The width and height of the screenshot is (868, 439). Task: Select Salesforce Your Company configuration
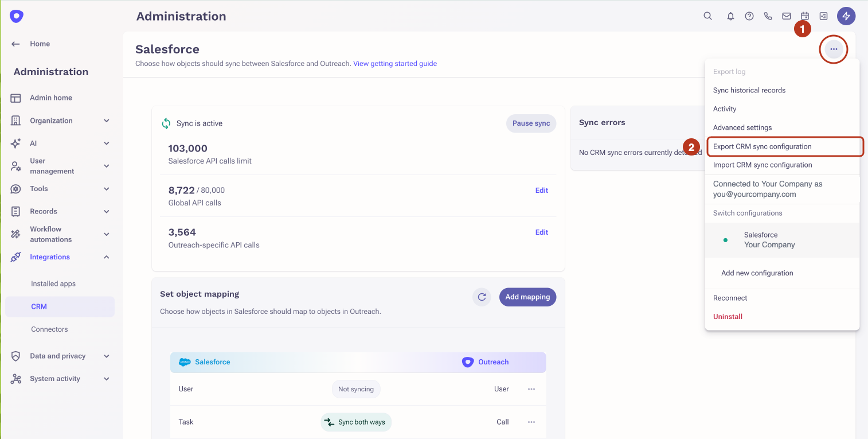point(782,240)
